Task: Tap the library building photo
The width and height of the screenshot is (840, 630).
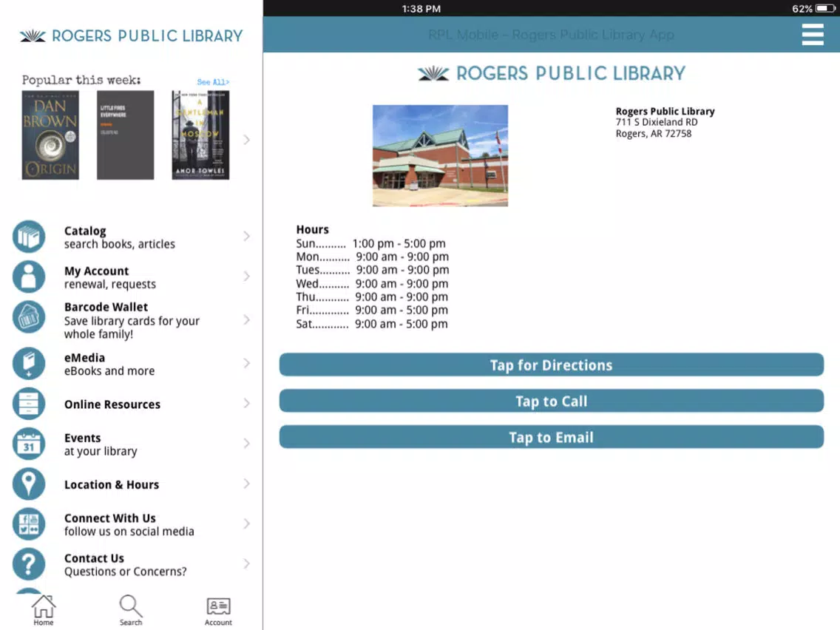Action: (441, 155)
